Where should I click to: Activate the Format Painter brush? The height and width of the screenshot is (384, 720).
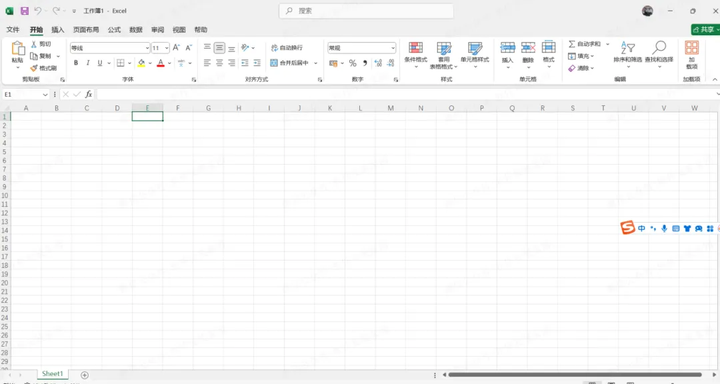(34, 68)
